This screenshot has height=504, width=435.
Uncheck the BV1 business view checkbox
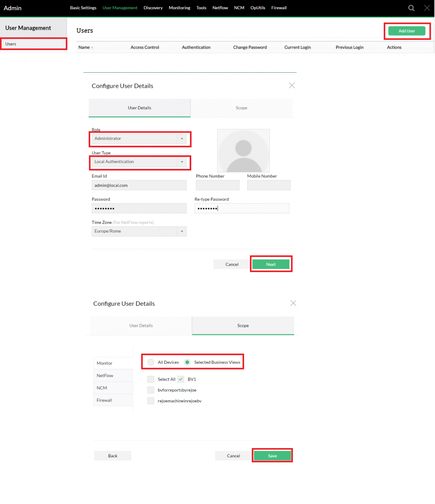pyautogui.click(x=181, y=379)
